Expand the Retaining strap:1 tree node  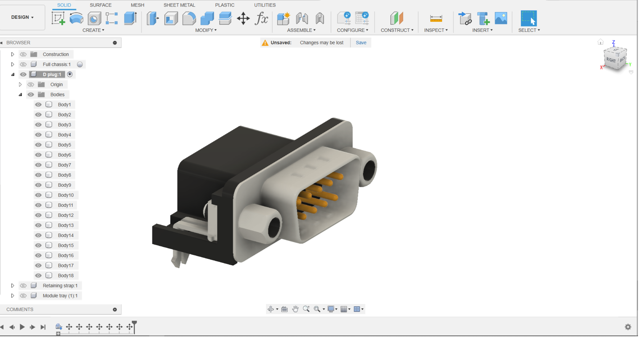(13, 286)
